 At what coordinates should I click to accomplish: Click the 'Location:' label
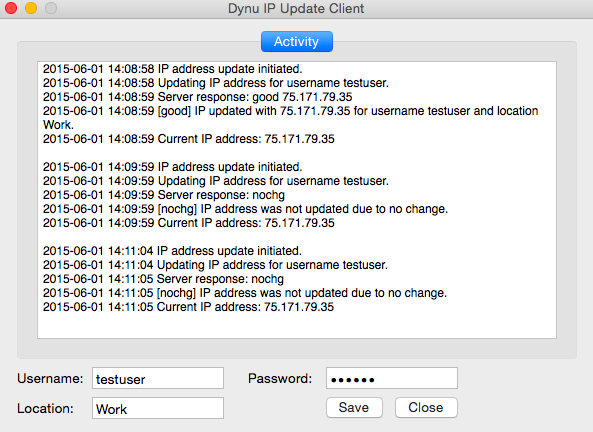45,409
